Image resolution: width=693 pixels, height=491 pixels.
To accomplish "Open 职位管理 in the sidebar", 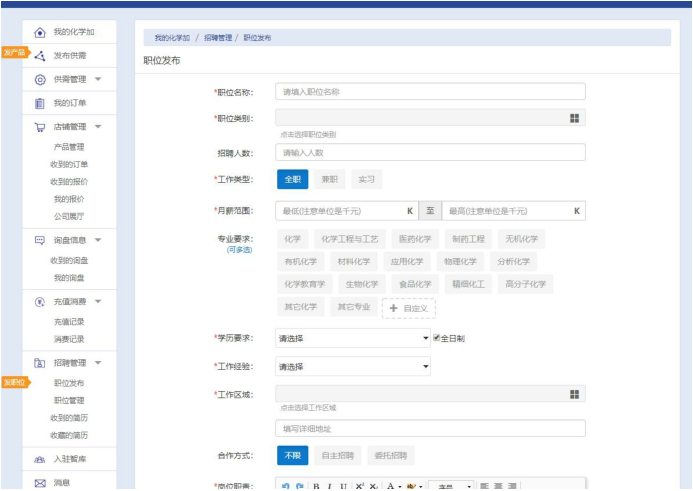I will [69, 400].
